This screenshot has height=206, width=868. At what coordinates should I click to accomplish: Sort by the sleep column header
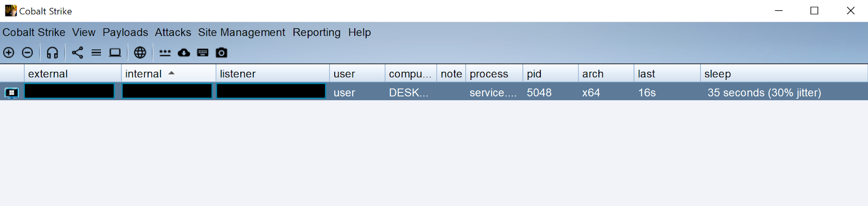pos(784,74)
